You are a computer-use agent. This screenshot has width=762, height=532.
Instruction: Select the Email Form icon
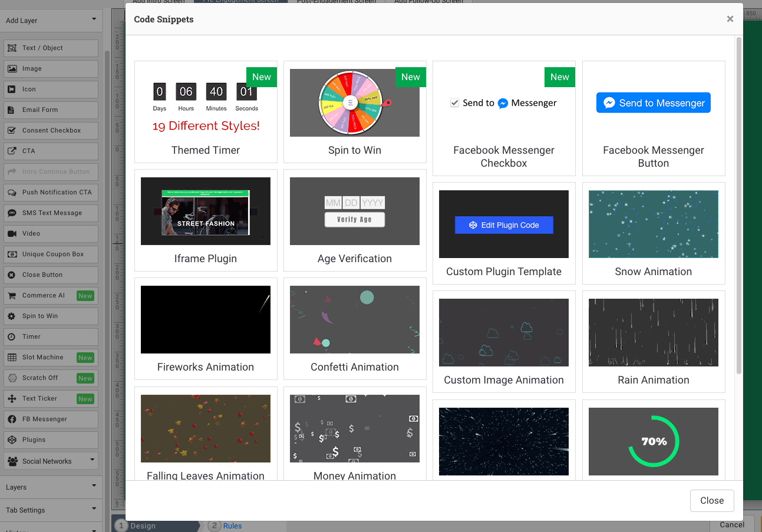(x=12, y=110)
